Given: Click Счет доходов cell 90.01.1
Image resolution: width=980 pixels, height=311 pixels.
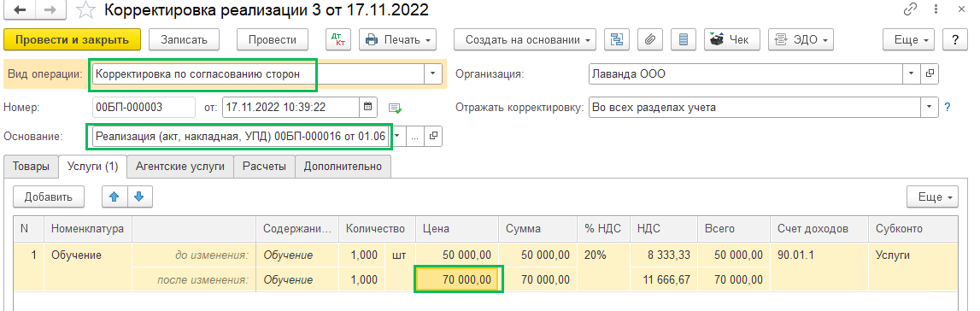Looking at the screenshot, I should click(x=819, y=255).
